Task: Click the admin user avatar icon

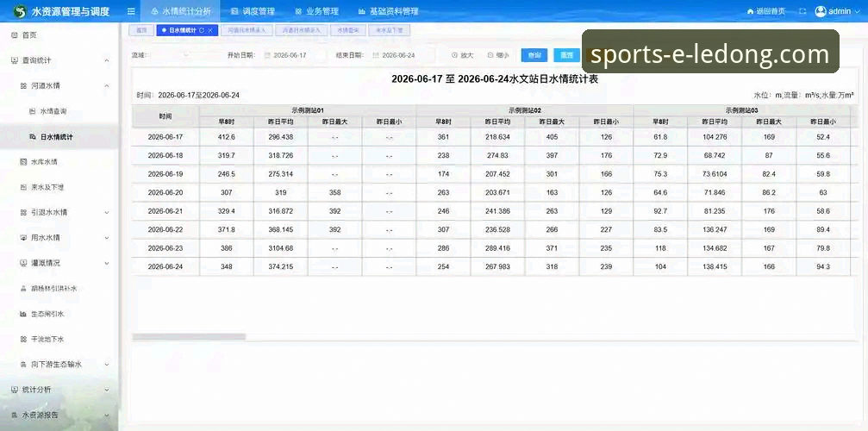Action: click(821, 11)
